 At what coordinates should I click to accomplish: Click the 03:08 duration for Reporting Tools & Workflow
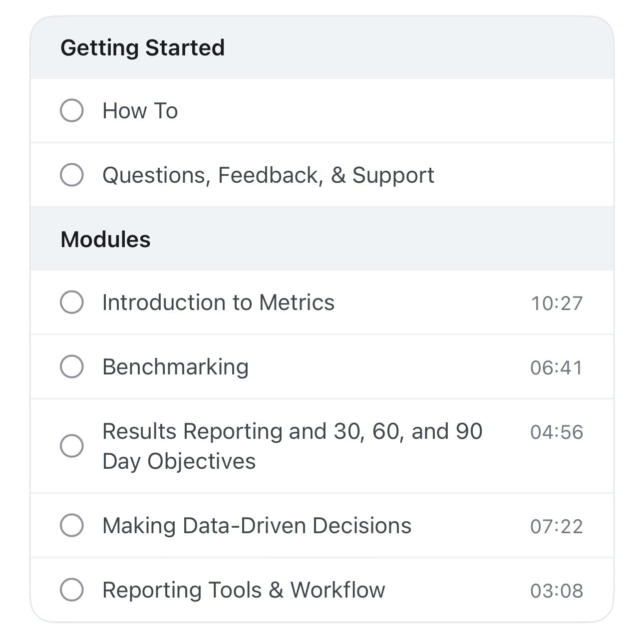pyautogui.click(x=557, y=590)
